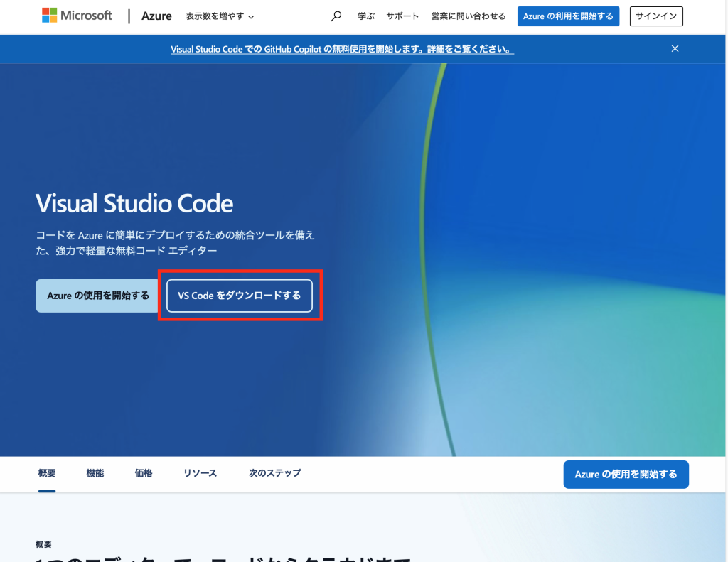Close the GitHub Copilot announcement banner
This screenshot has height=562, width=728.
pyautogui.click(x=675, y=49)
